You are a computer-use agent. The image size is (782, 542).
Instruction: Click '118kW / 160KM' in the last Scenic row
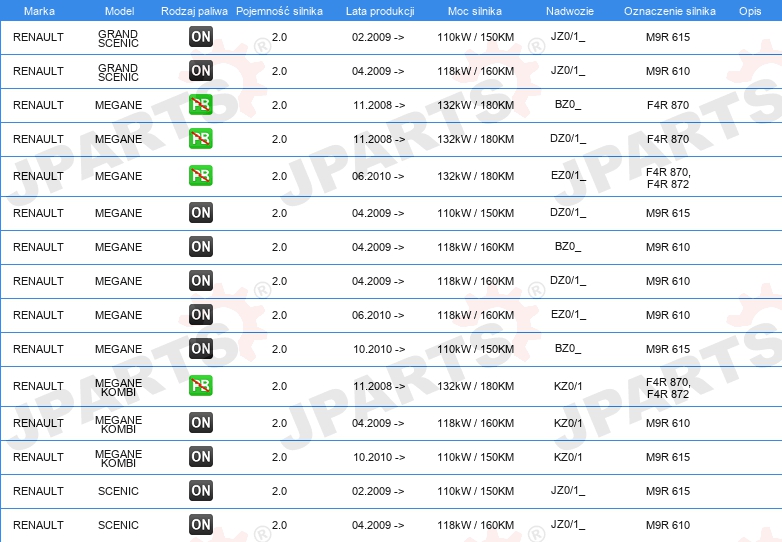(x=475, y=525)
